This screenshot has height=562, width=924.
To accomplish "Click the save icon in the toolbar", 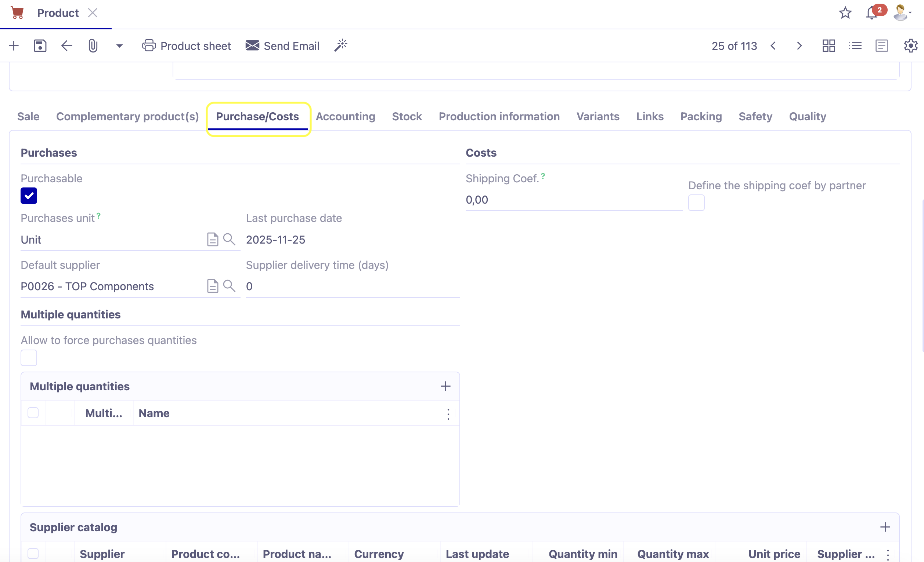I will [40, 45].
